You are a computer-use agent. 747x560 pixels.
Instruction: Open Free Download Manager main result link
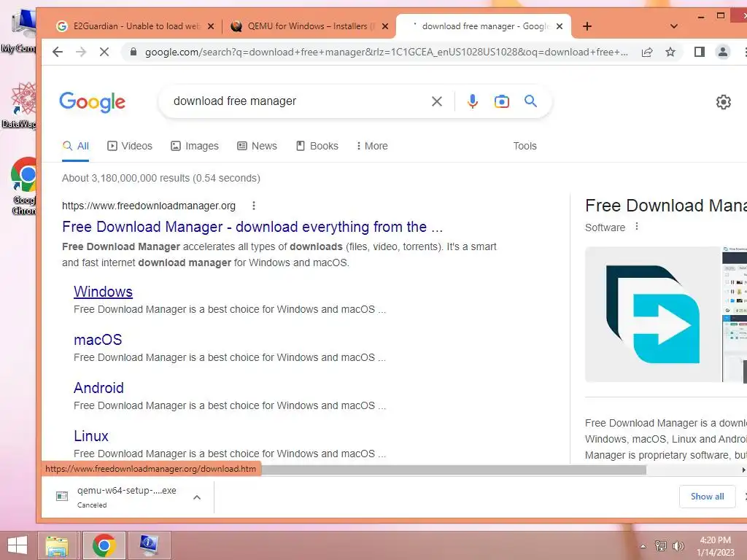(x=252, y=227)
